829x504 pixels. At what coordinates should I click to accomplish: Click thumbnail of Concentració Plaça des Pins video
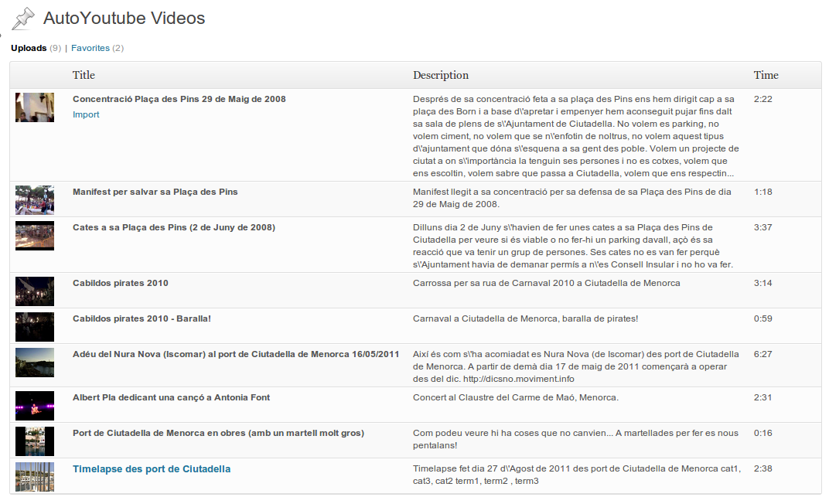(x=35, y=107)
